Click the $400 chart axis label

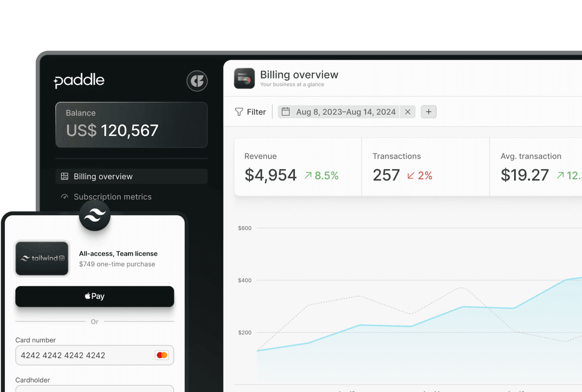click(245, 281)
